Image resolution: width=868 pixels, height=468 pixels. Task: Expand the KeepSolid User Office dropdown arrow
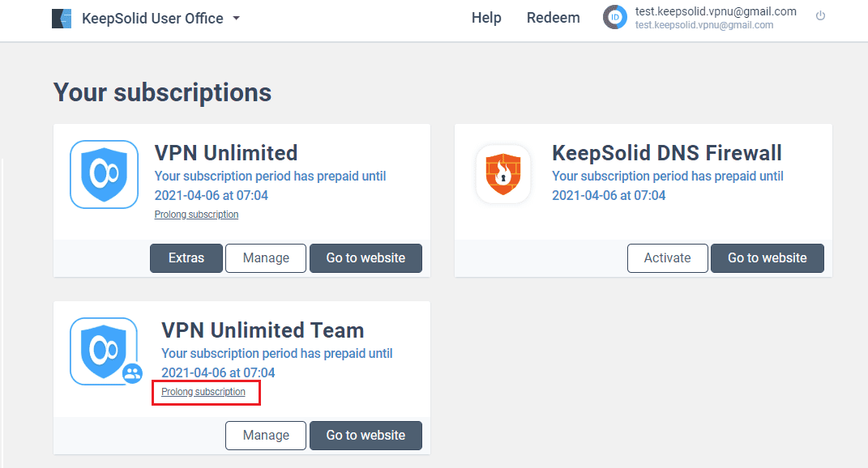pyautogui.click(x=237, y=19)
